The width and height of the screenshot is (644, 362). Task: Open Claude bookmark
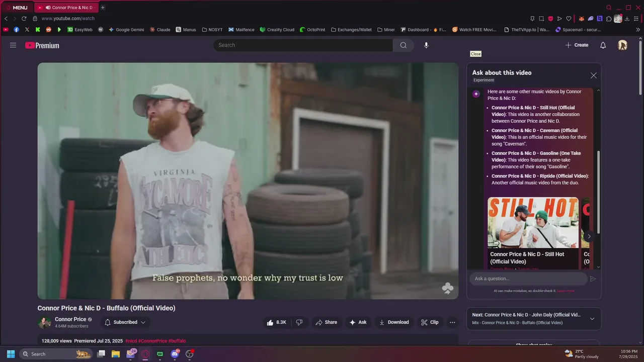click(x=160, y=30)
